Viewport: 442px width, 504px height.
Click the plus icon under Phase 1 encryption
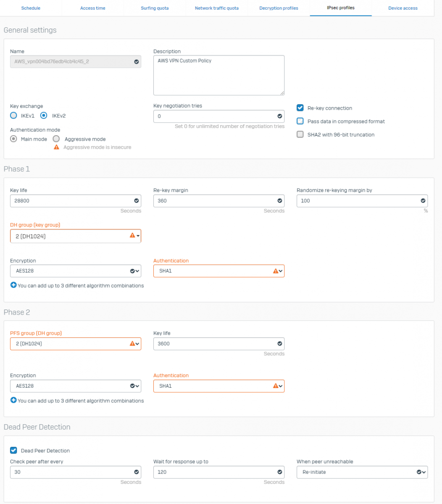[x=13, y=286]
